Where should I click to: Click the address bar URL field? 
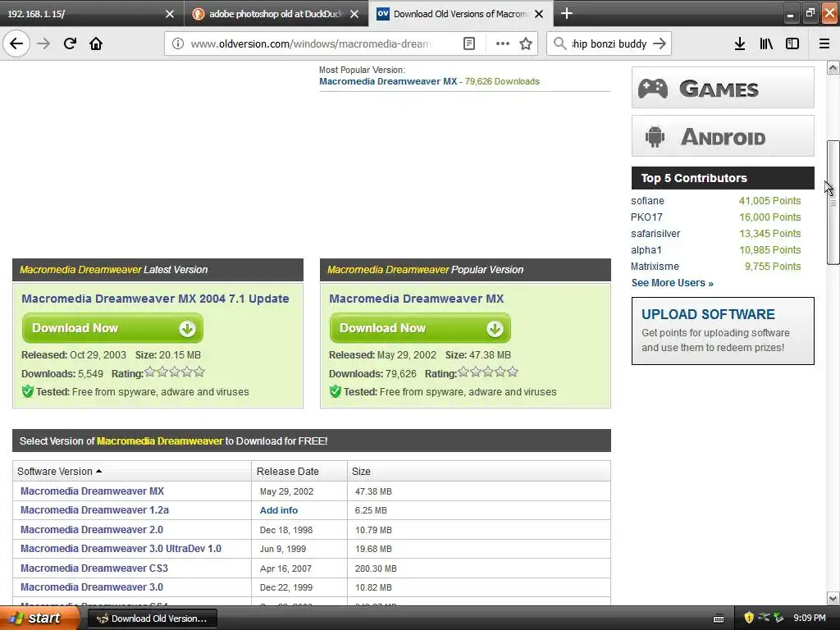click(311, 43)
